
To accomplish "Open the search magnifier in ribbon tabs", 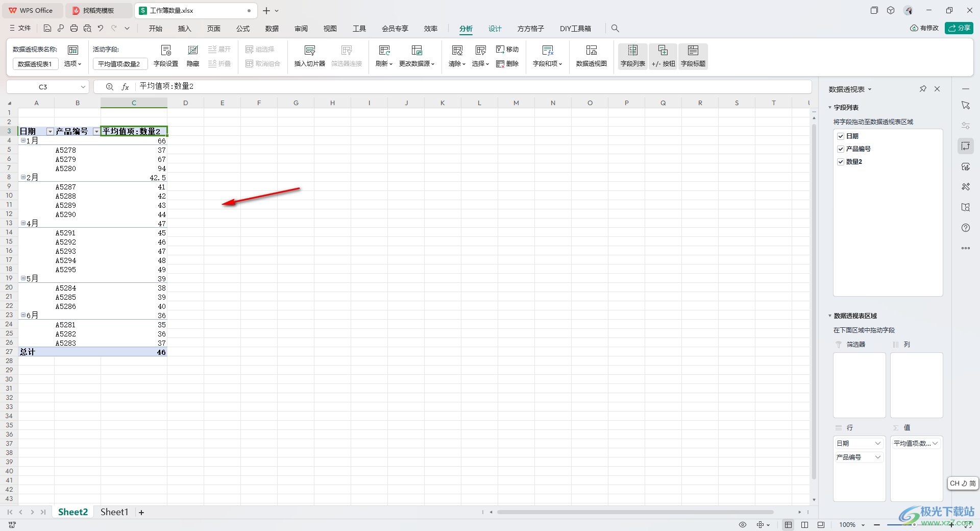I will 615,29.
